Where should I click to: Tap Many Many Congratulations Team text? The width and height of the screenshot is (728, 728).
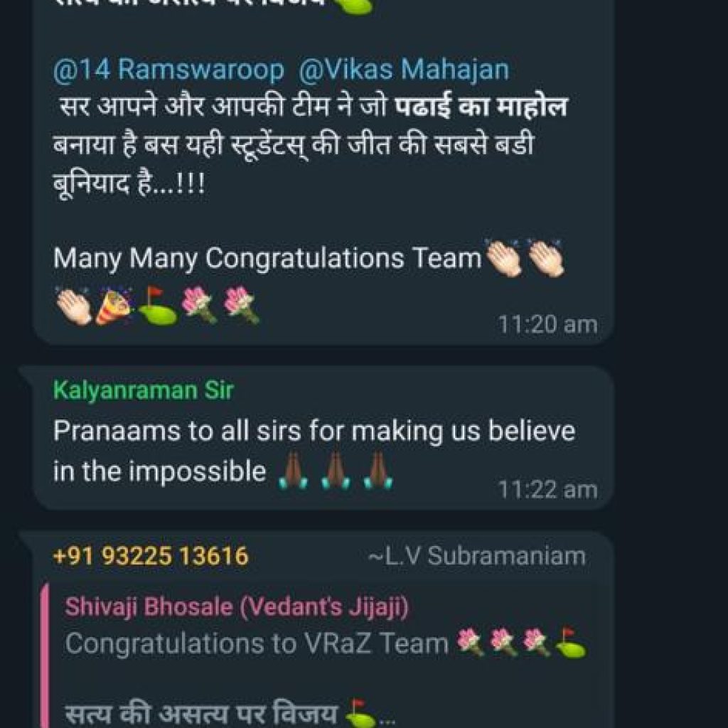click(267, 258)
